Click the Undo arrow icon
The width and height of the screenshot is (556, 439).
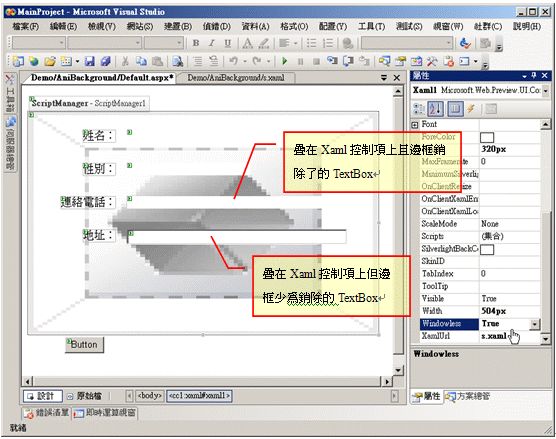coord(233,61)
